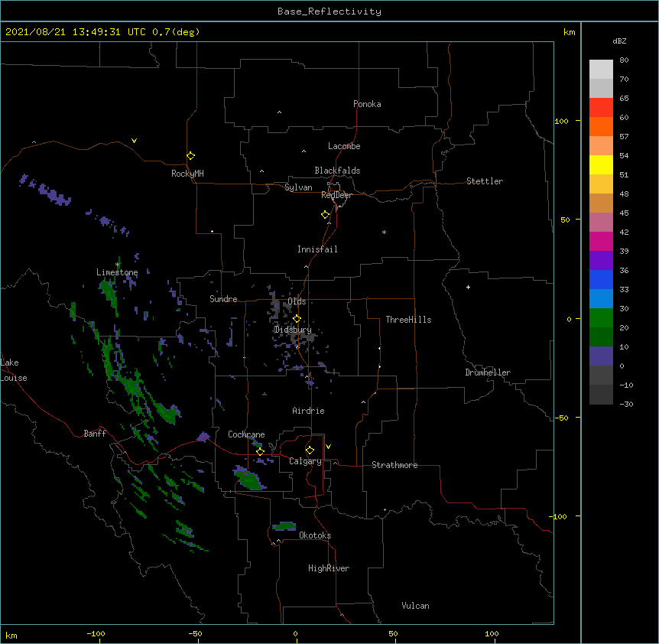This screenshot has height=644, width=659.
Task: Pick the magenta 42 dBZ legend swatch
Action: [x=601, y=241]
